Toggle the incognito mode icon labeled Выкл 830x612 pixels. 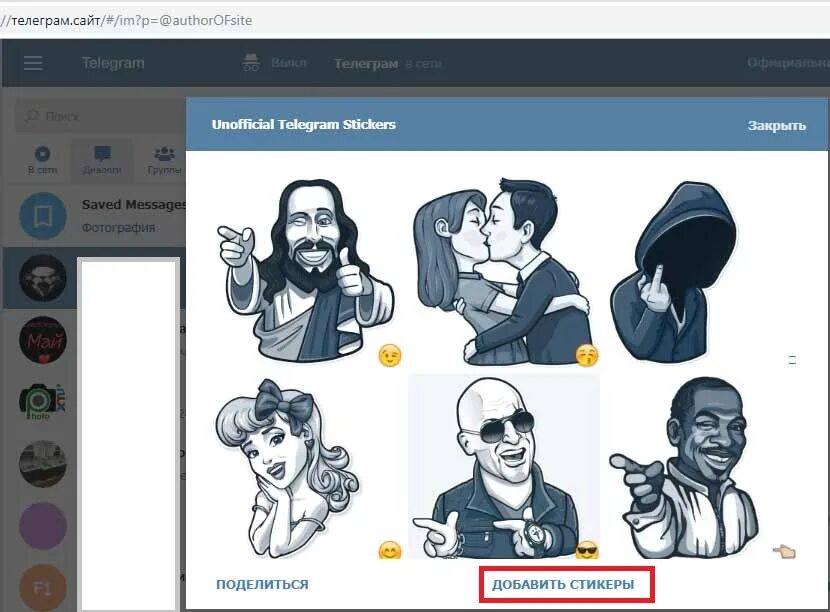(251, 62)
